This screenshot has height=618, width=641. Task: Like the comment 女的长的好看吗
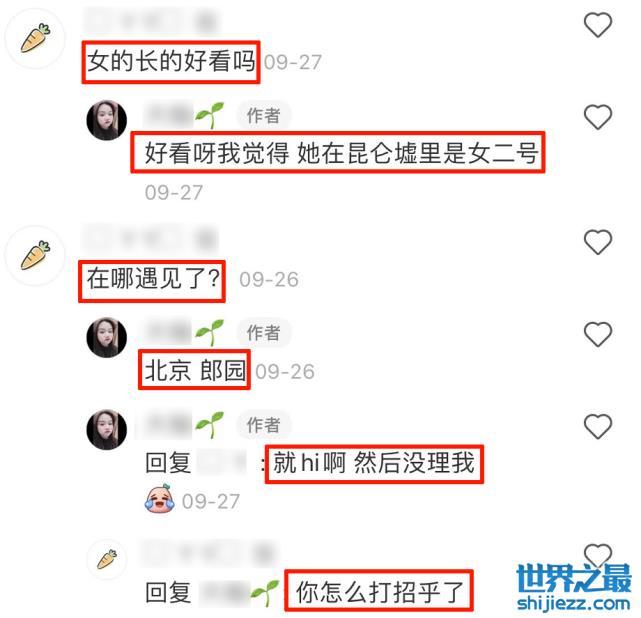(598, 25)
